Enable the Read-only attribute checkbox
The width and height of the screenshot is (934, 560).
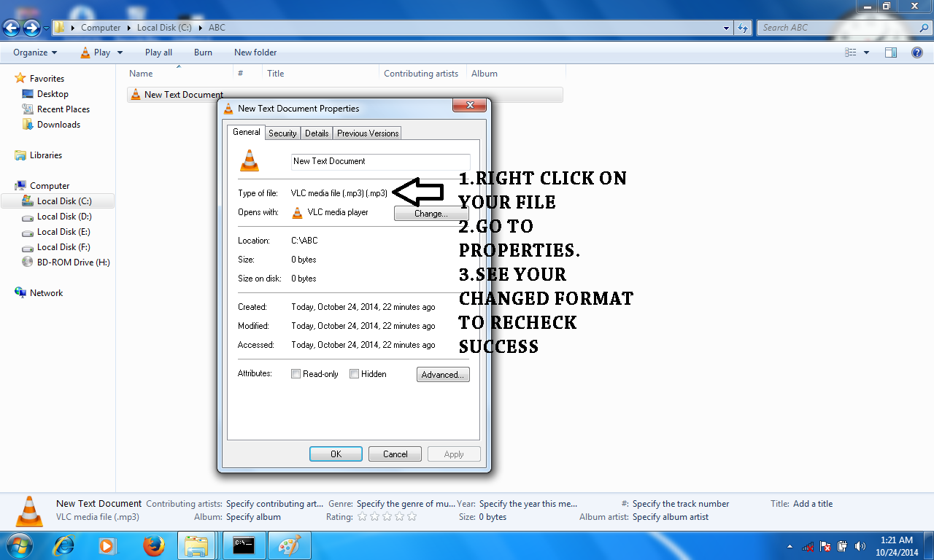[x=296, y=373]
